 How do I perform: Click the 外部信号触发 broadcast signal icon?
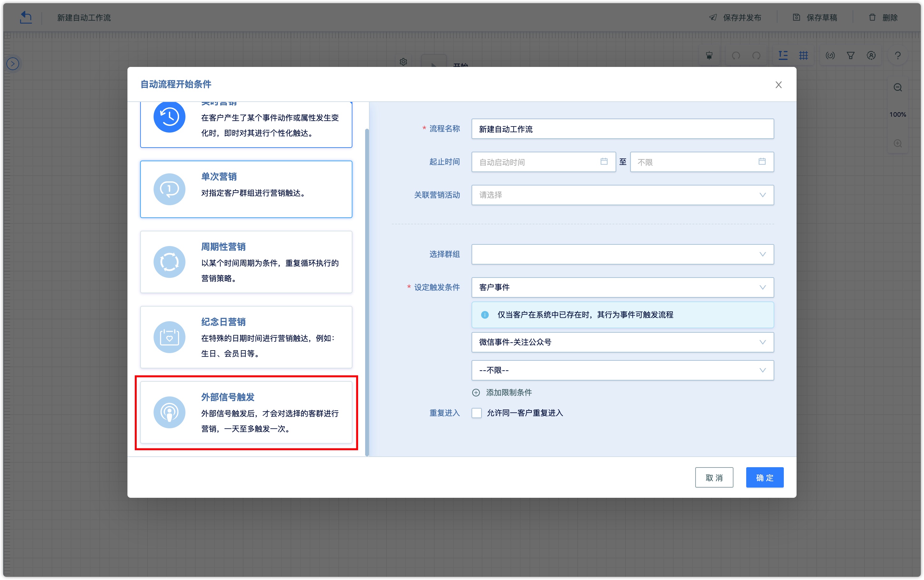point(170,412)
